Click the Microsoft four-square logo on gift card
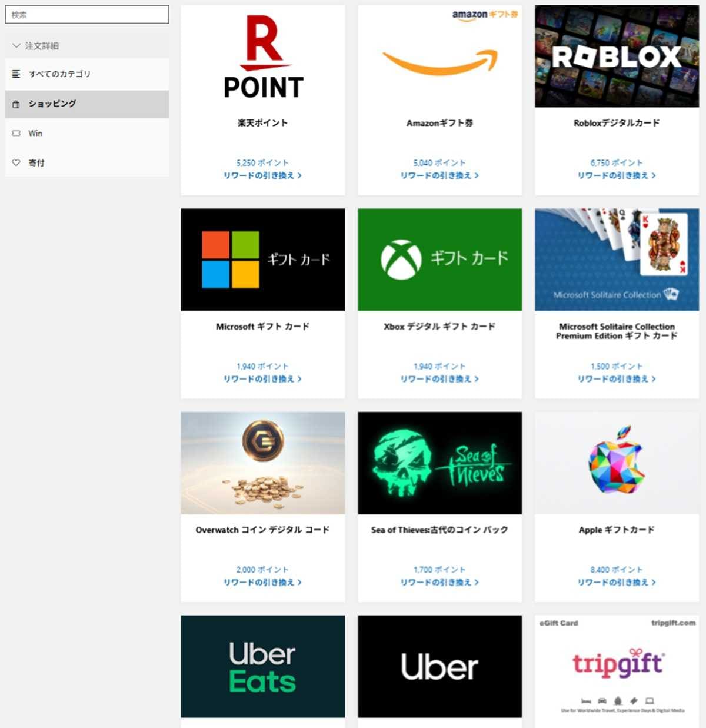 point(231,258)
